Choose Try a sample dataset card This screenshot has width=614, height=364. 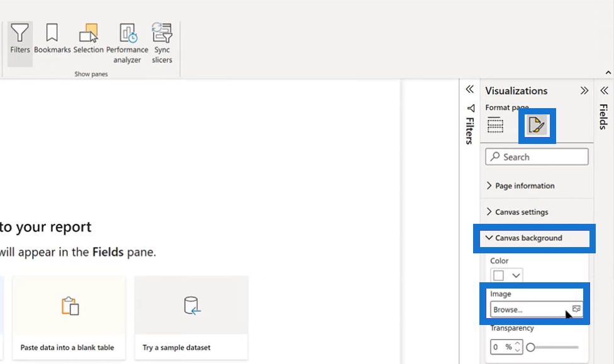click(191, 318)
